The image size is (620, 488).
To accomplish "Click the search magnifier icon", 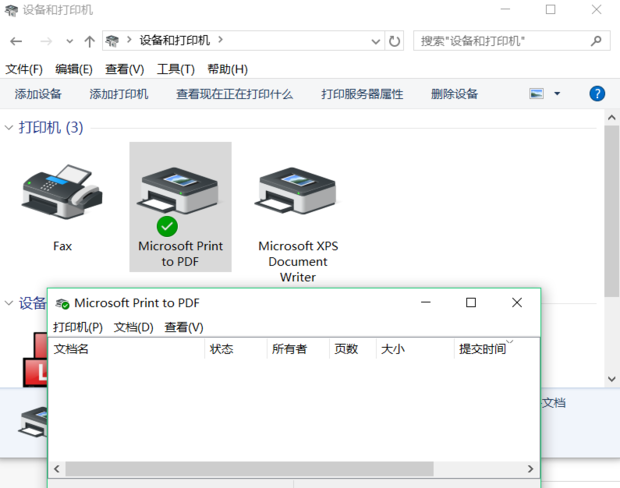I will 596,40.
